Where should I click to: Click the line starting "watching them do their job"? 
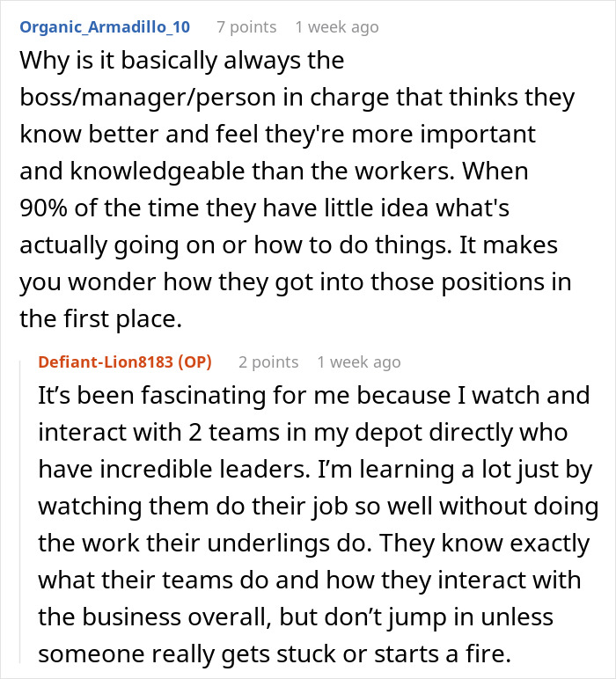click(317, 507)
